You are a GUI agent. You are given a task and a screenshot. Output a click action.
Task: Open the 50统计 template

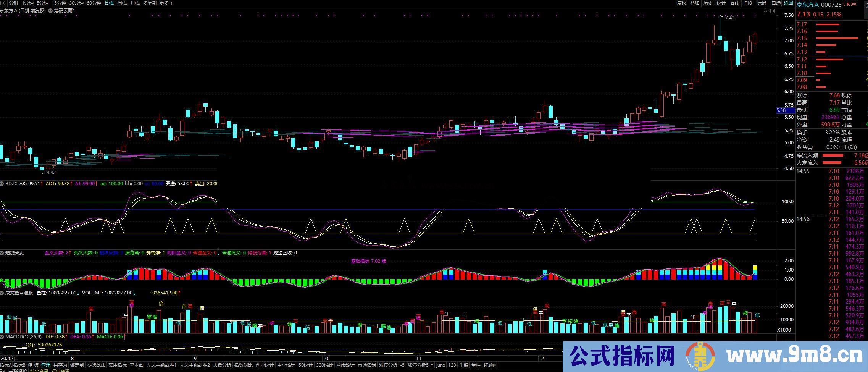pos(305,365)
